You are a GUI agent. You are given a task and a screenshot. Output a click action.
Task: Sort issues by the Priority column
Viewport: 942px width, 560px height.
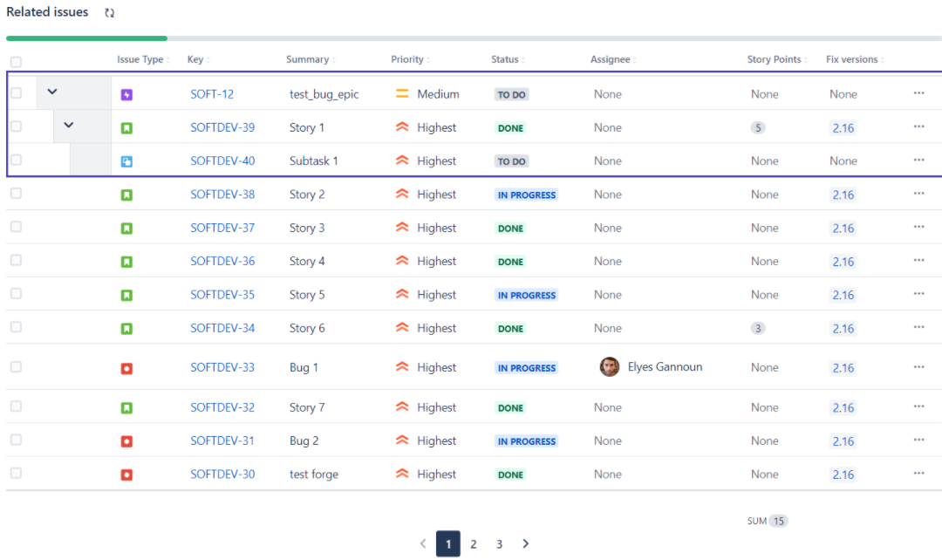pos(408,59)
